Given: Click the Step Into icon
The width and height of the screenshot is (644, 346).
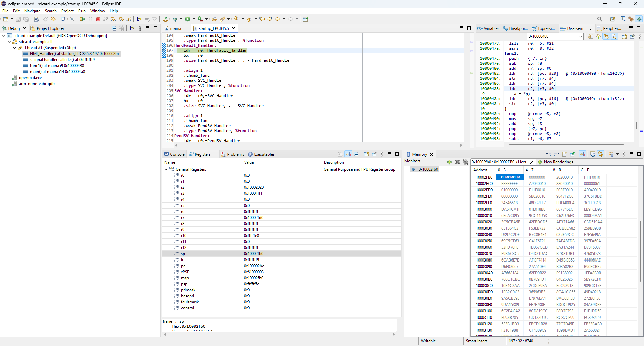Looking at the screenshot, I should [113, 19].
